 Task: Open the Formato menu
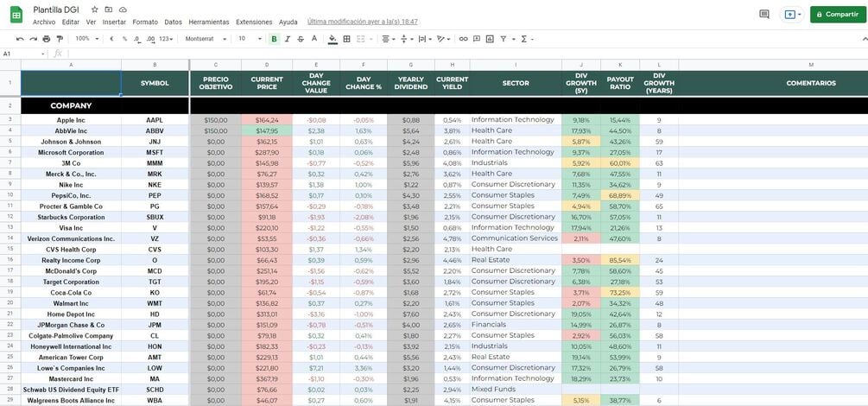[145, 22]
